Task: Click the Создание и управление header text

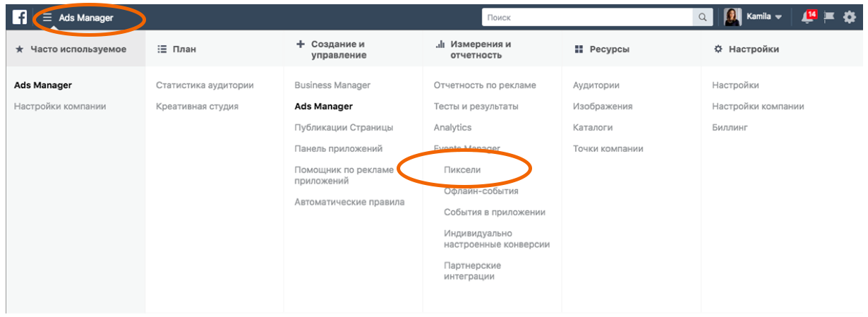Action: (x=339, y=49)
